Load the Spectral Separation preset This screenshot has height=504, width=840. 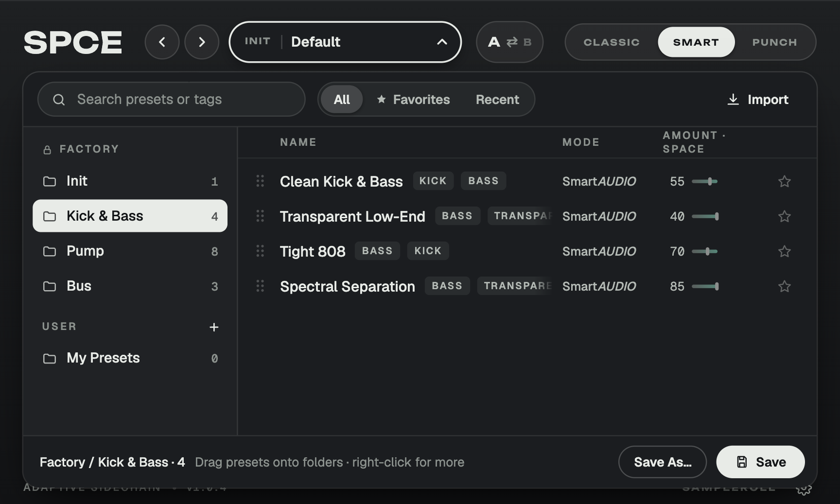click(x=348, y=287)
